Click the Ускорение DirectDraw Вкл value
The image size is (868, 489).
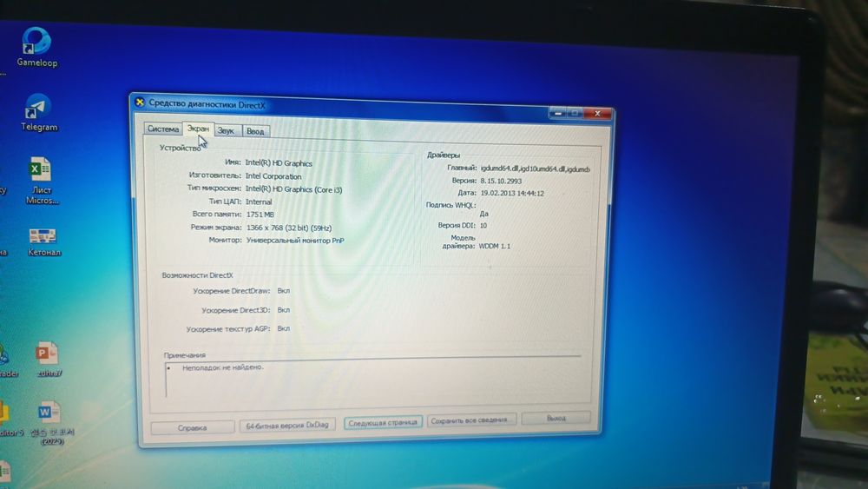coord(284,291)
